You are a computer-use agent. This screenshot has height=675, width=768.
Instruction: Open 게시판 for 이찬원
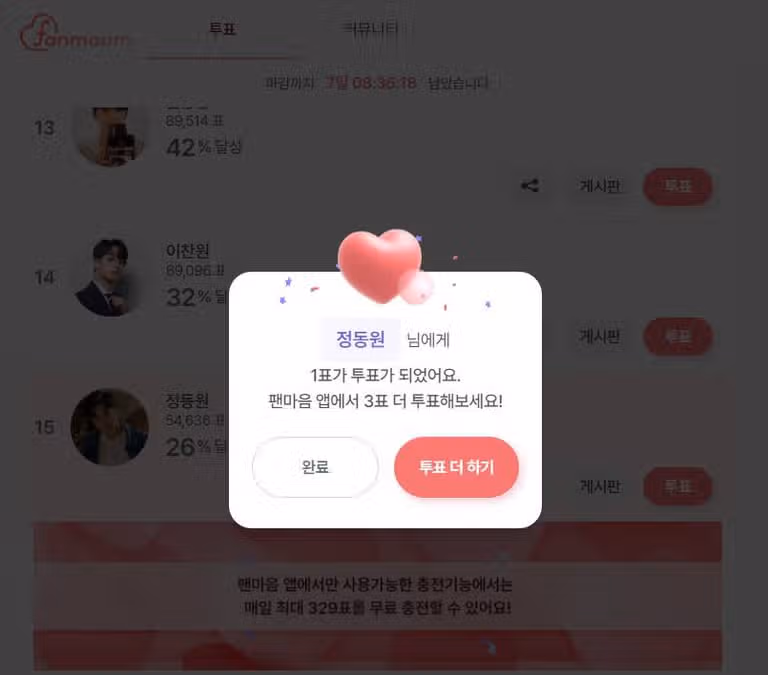point(600,336)
